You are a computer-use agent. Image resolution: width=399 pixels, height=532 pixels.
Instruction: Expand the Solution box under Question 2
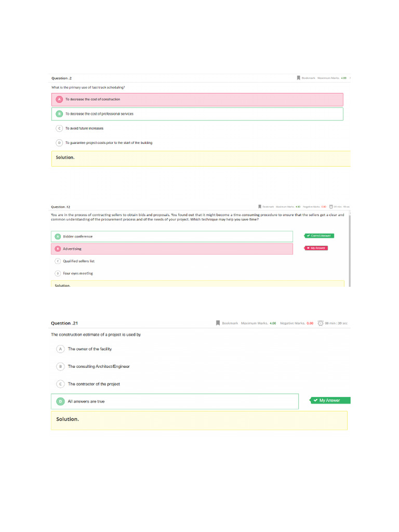pos(201,158)
